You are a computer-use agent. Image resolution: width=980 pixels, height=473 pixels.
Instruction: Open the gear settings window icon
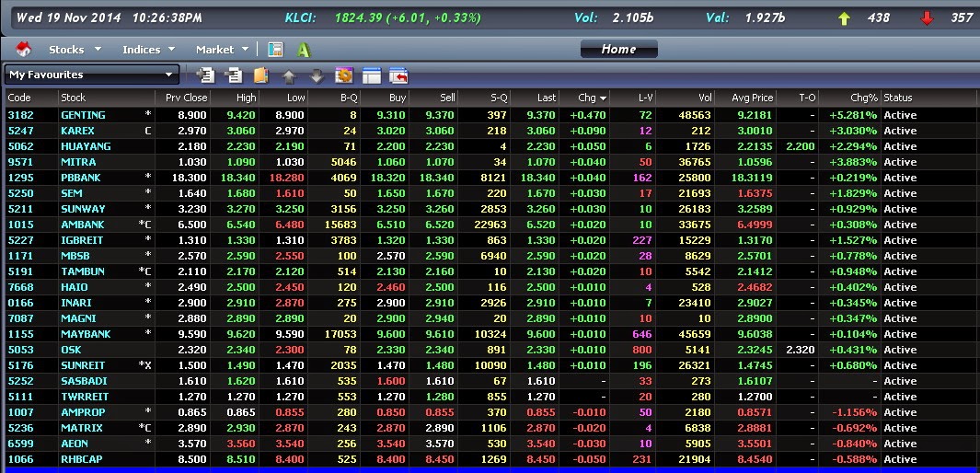pos(344,75)
